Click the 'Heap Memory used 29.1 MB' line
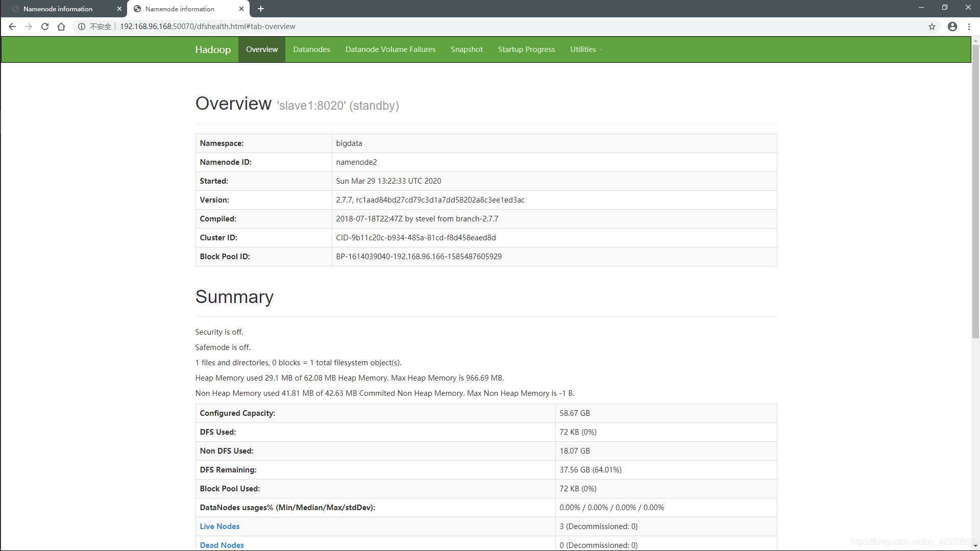This screenshot has height=551, width=980. pyautogui.click(x=350, y=378)
